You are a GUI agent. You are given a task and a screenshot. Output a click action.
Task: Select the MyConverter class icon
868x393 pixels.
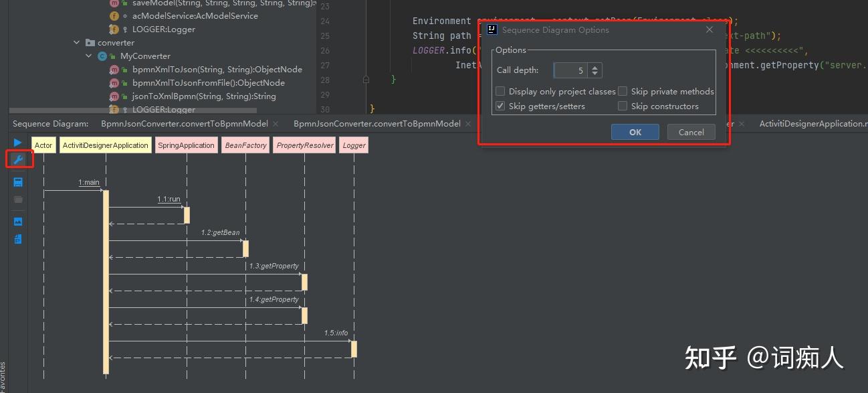(102, 56)
